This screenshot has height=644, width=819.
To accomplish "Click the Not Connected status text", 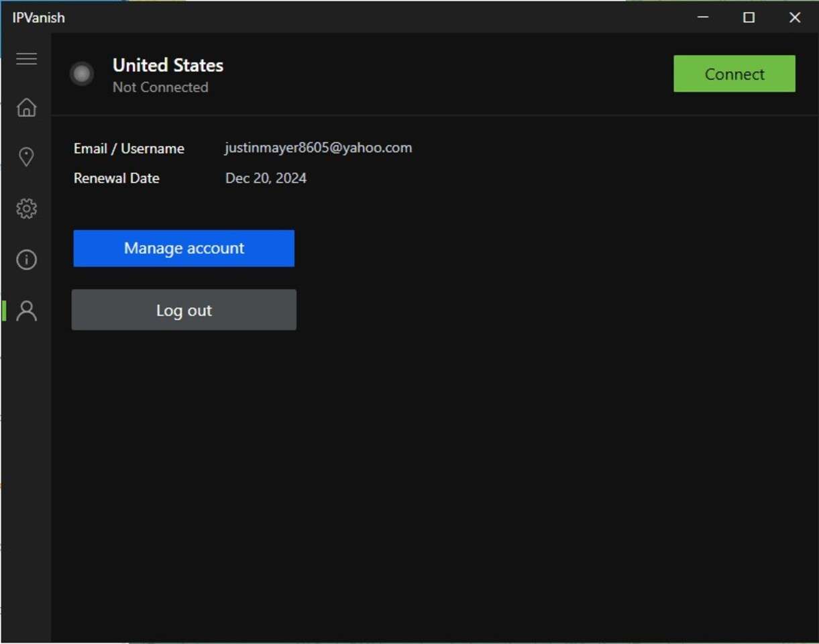I will [160, 87].
